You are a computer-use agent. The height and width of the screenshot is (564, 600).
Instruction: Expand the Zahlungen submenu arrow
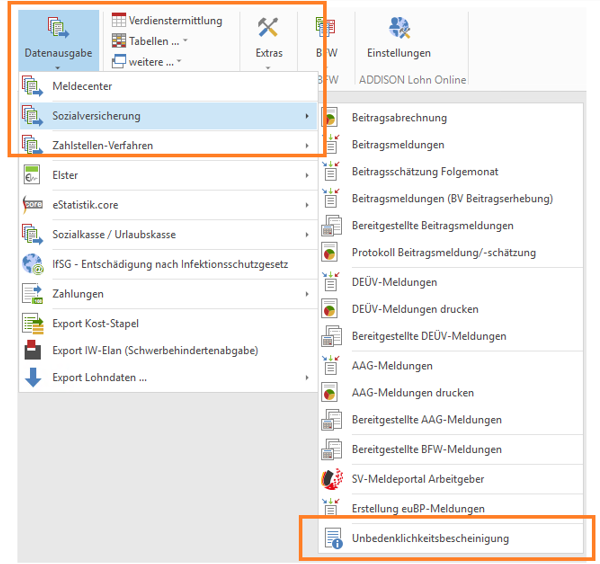[x=307, y=294]
